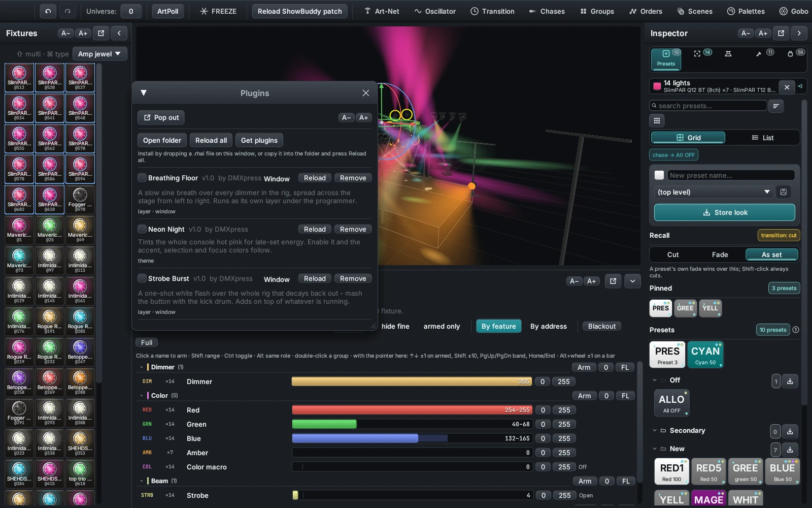Click Get plugins in the Plugins window
This screenshot has width=812, height=508.
259,140
